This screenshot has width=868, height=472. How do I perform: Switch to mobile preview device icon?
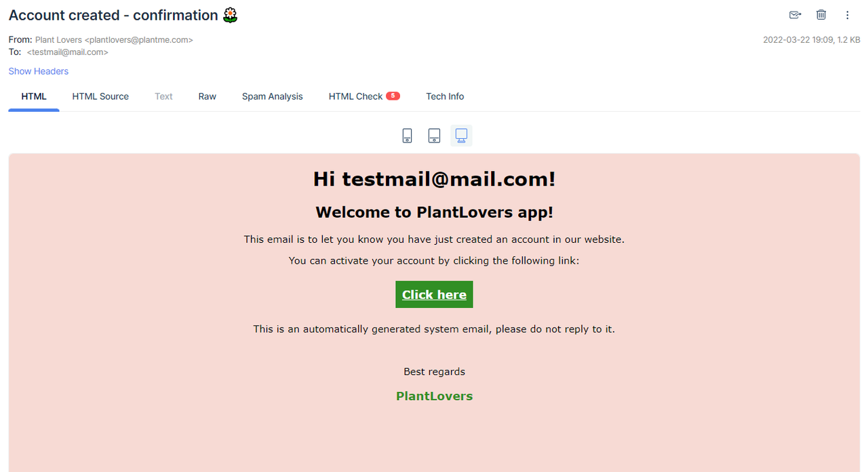[x=407, y=136]
